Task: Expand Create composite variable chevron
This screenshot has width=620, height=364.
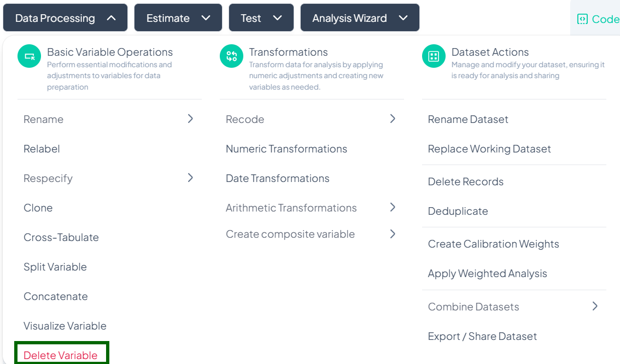Action: pos(393,234)
